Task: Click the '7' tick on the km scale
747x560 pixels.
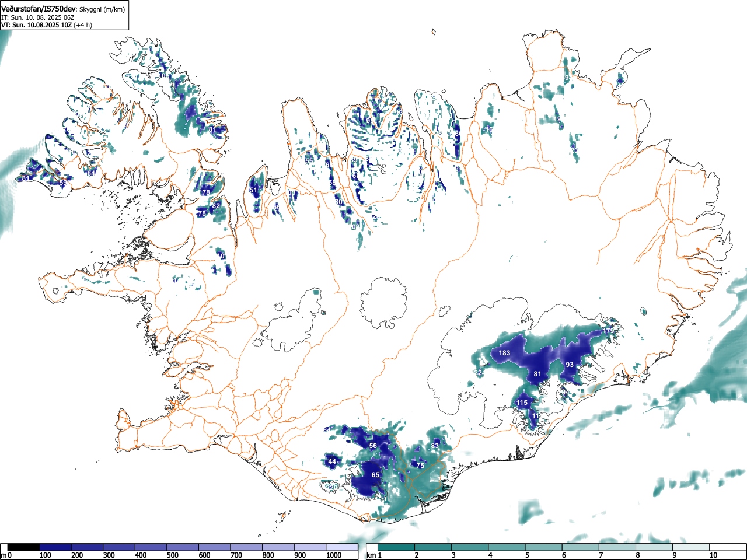Action: coord(601,555)
